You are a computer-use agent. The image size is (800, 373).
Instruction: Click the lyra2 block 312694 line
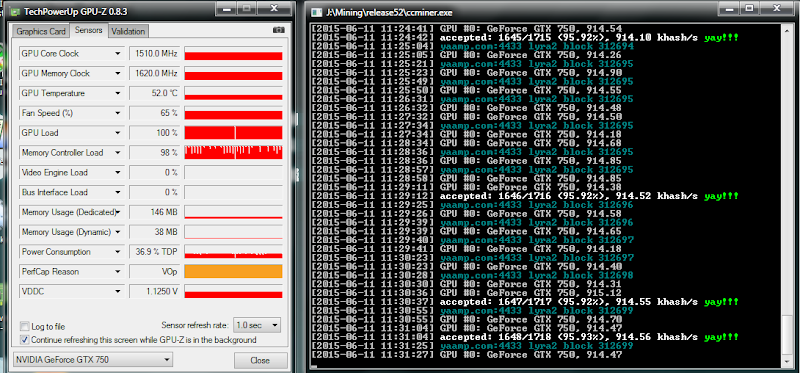click(x=472, y=46)
